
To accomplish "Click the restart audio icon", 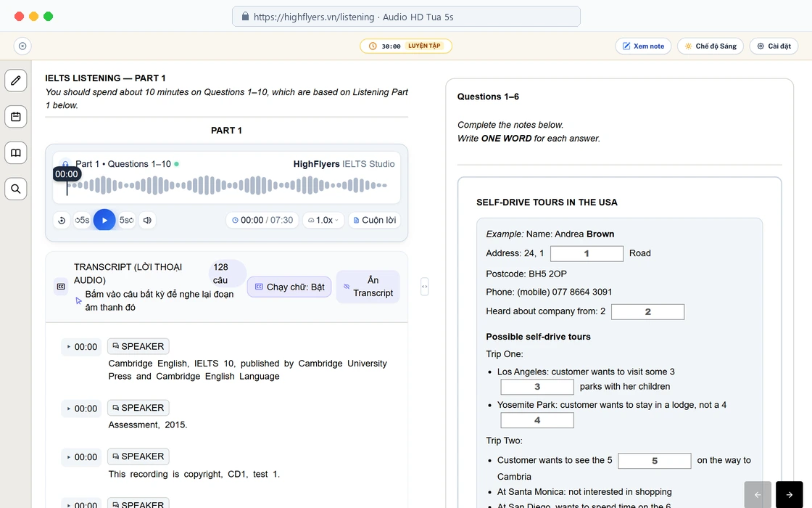I will click(x=62, y=221).
